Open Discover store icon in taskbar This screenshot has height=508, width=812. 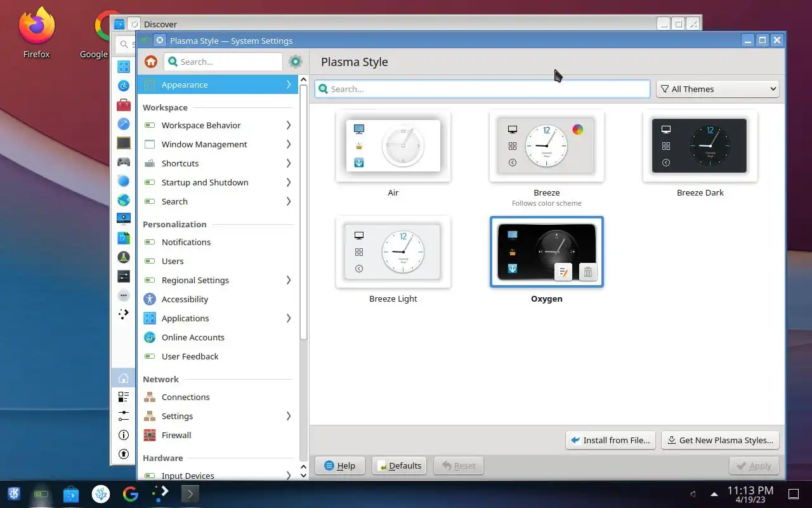coord(71,493)
